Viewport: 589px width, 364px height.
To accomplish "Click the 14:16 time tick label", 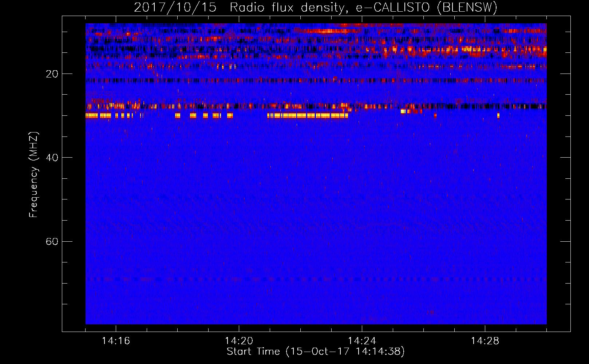I will (116, 341).
